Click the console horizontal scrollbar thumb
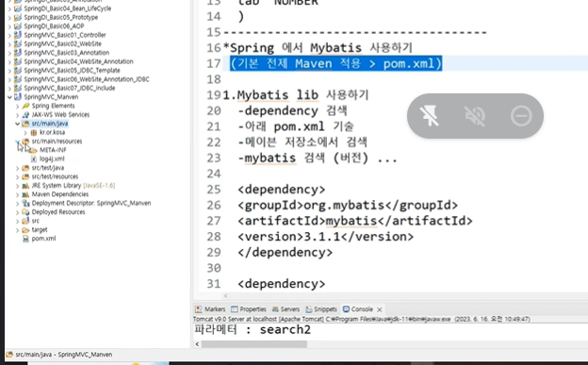588x365 pixels. [x=254, y=344]
